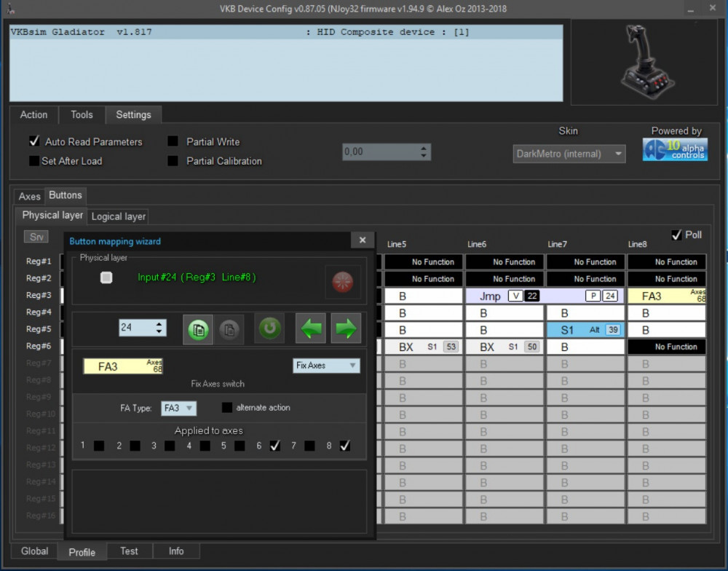
Task: Enable the Partial Write checkbox
Action: click(x=173, y=141)
